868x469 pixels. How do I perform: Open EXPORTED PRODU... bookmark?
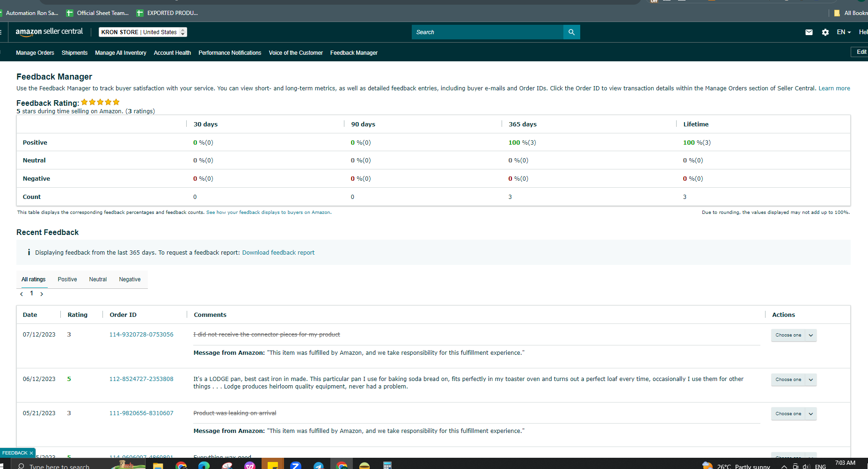point(167,13)
